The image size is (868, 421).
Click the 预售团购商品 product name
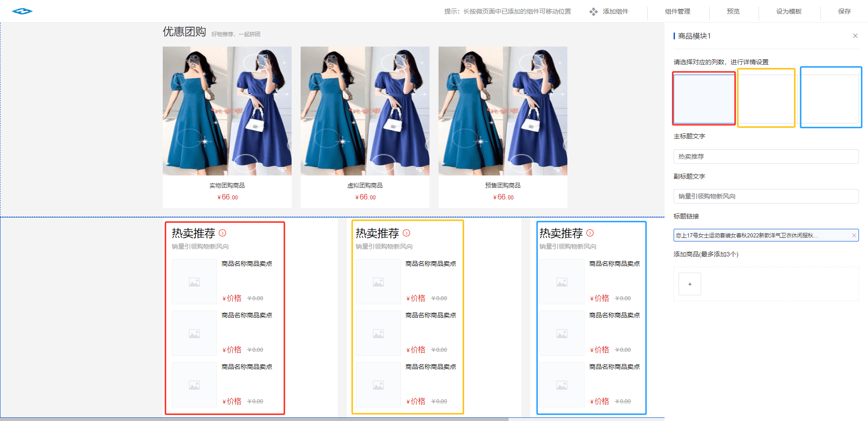[503, 185]
